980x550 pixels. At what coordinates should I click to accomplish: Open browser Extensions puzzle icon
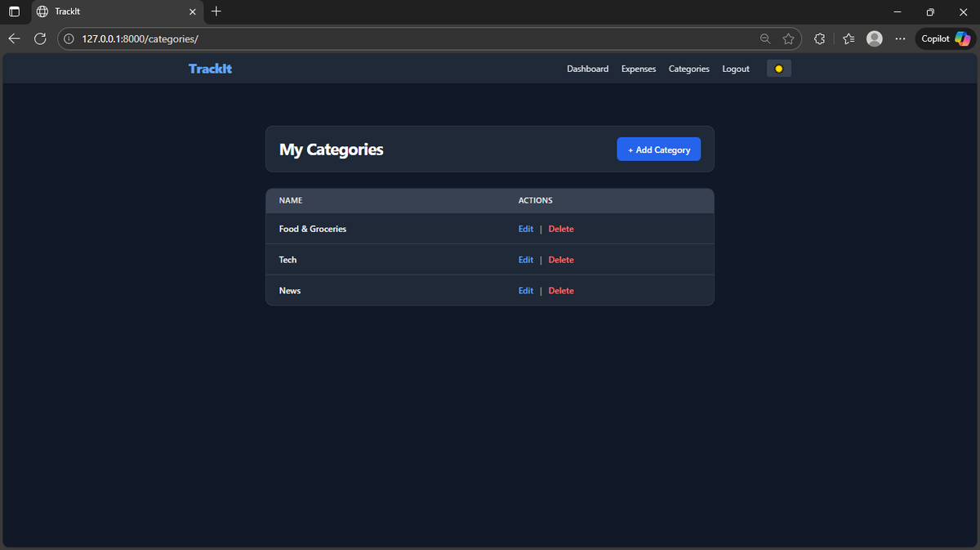pos(820,38)
